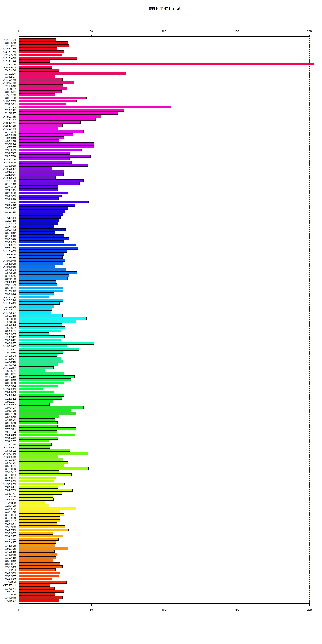Click the X213.456 row label

click(x=10, y=58)
